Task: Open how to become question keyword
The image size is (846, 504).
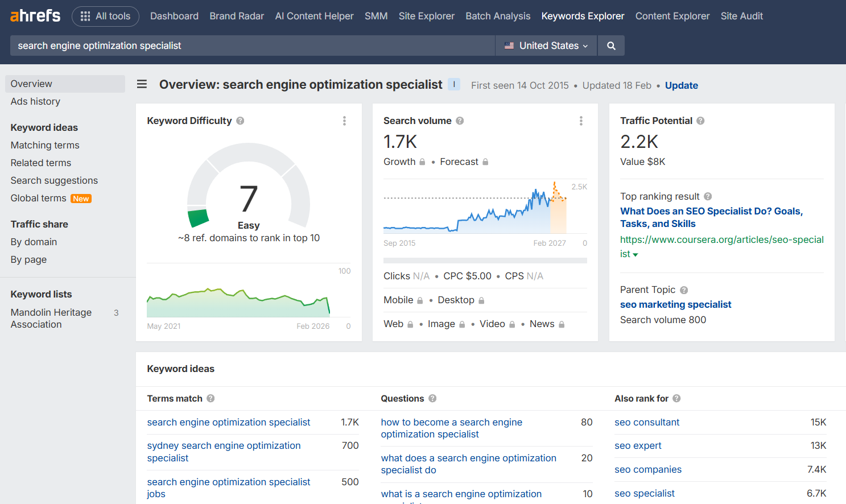Action: (x=452, y=428)
